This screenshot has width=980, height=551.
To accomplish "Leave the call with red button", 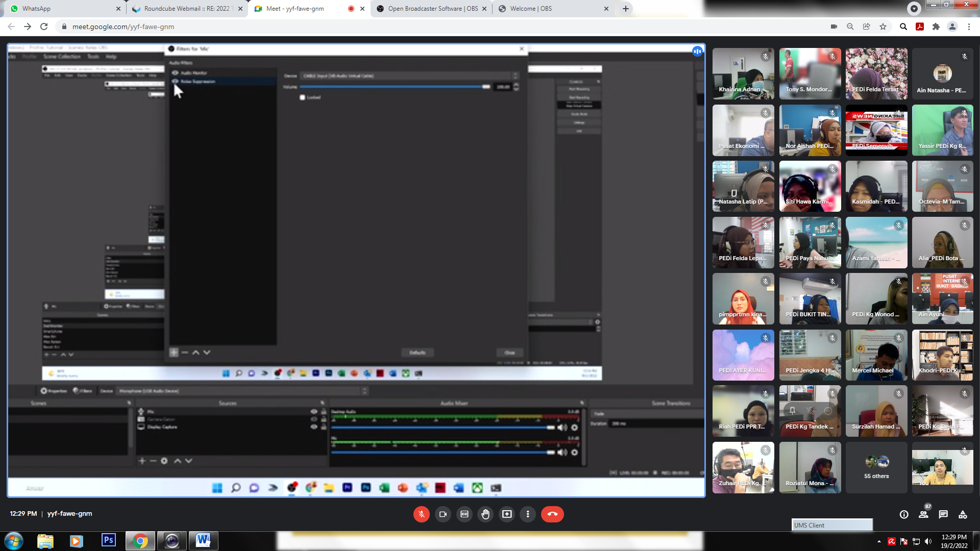I will tap(552, 514).
